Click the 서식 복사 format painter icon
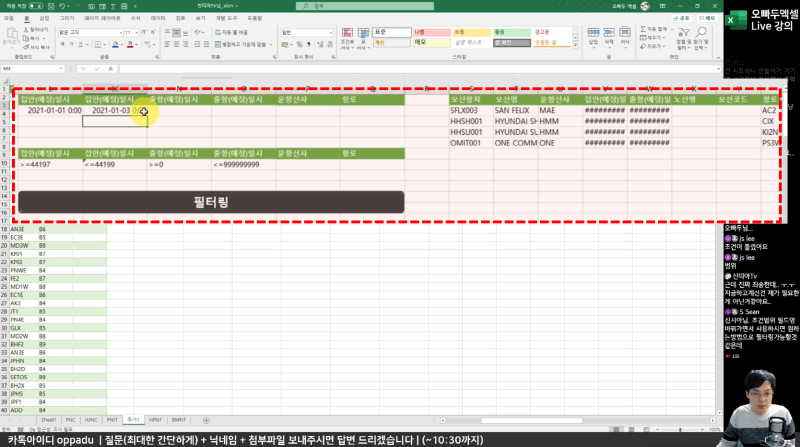This screenshot has width=800, height=447. [26, 47]
